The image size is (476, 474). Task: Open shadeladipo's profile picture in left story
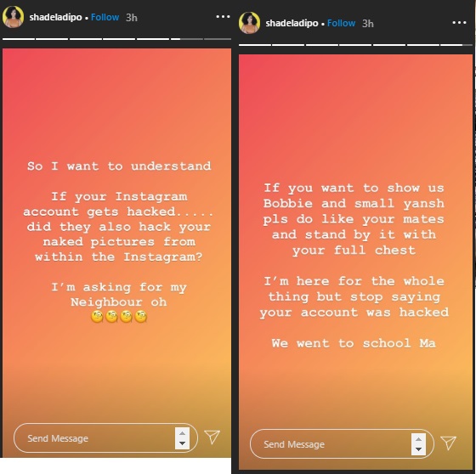pos(13,17)
